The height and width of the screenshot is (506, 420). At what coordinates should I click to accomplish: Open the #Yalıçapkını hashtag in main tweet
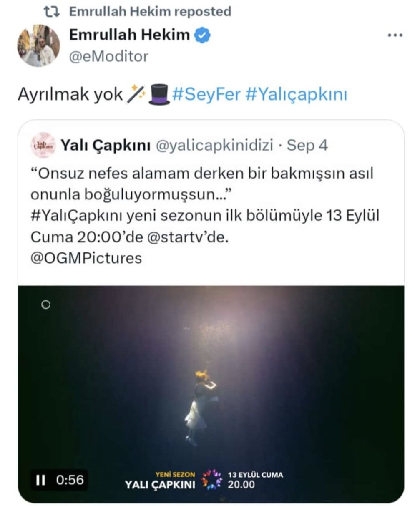click(296, 95)
